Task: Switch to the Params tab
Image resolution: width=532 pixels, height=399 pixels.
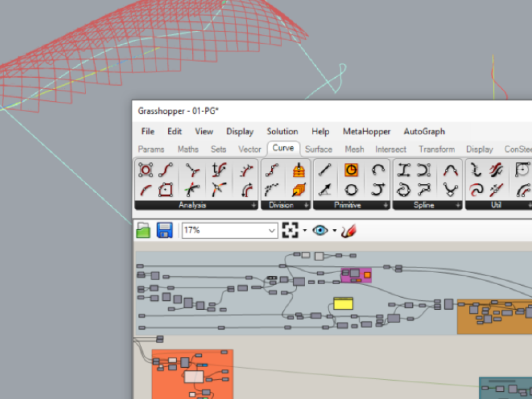Action: click(151, 149)
